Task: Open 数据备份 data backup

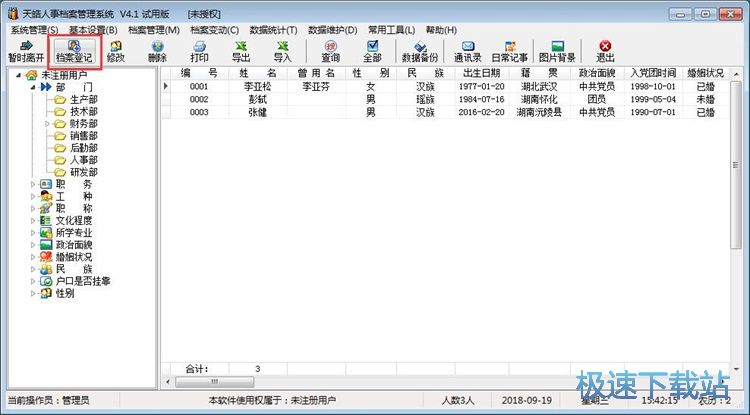Action: coord(419,51)
